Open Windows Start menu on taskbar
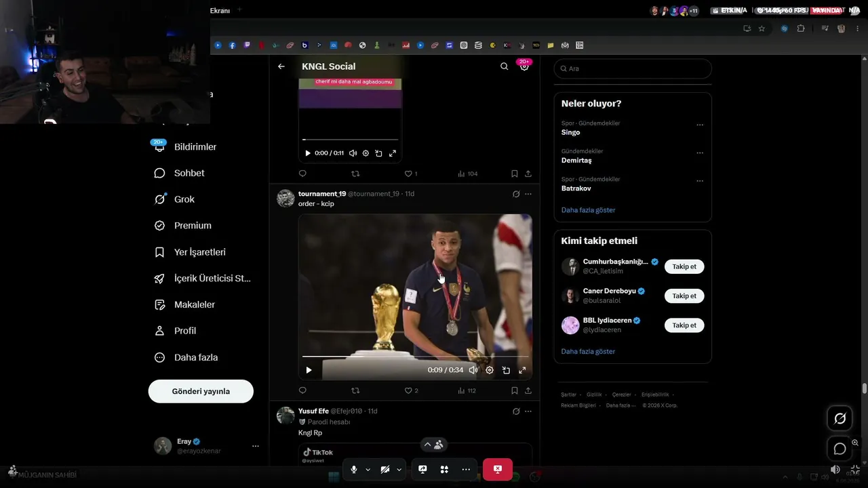This screenshot has height=488, width=868. pos(334,478)
